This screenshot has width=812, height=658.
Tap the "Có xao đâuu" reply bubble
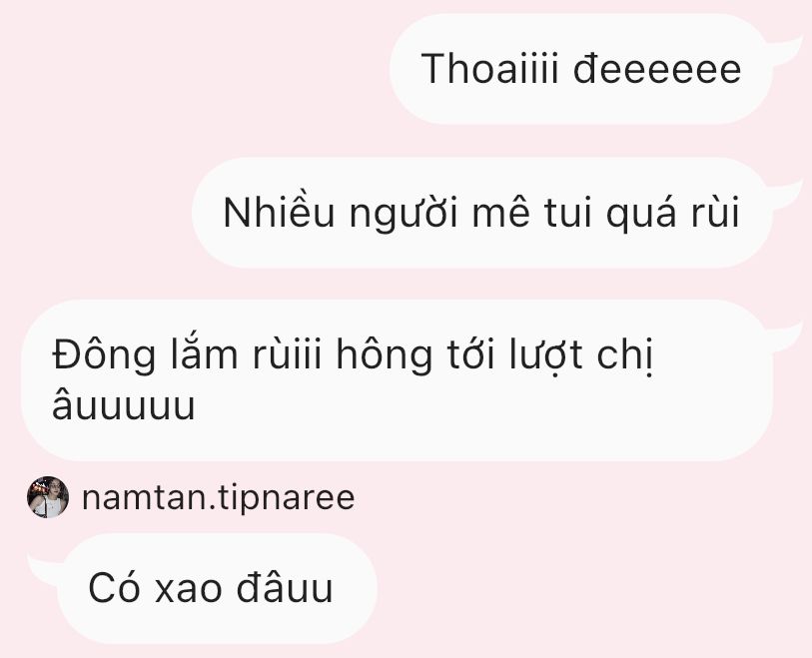pos(217,589)
